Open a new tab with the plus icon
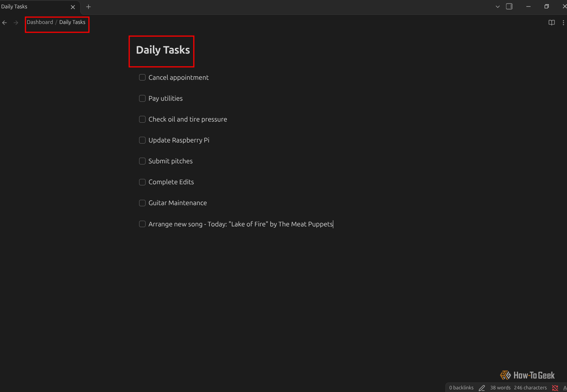Image resolution: width=567 pixels, height=392 pixels. (89, 7)
